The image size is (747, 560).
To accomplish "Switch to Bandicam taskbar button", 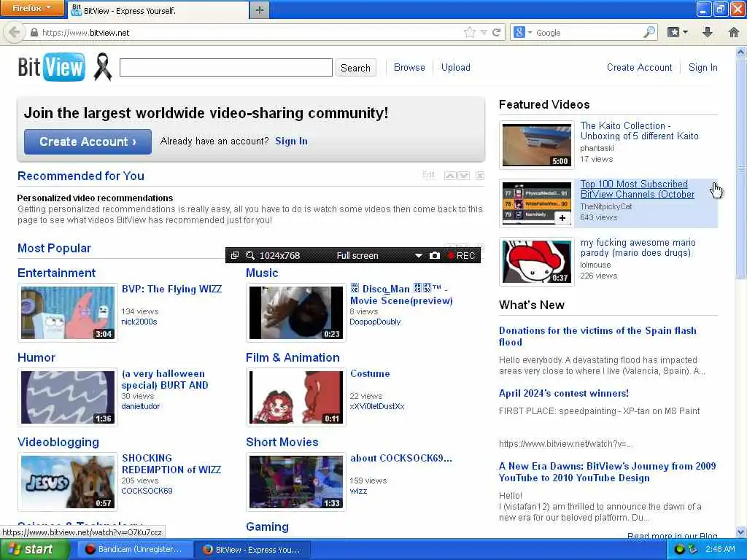I will (x=134, y=550).
